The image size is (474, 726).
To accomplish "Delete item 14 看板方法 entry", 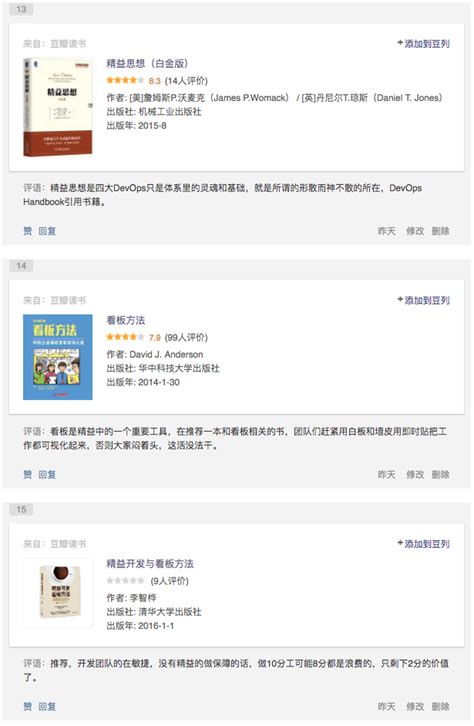I will pos(441,475).
